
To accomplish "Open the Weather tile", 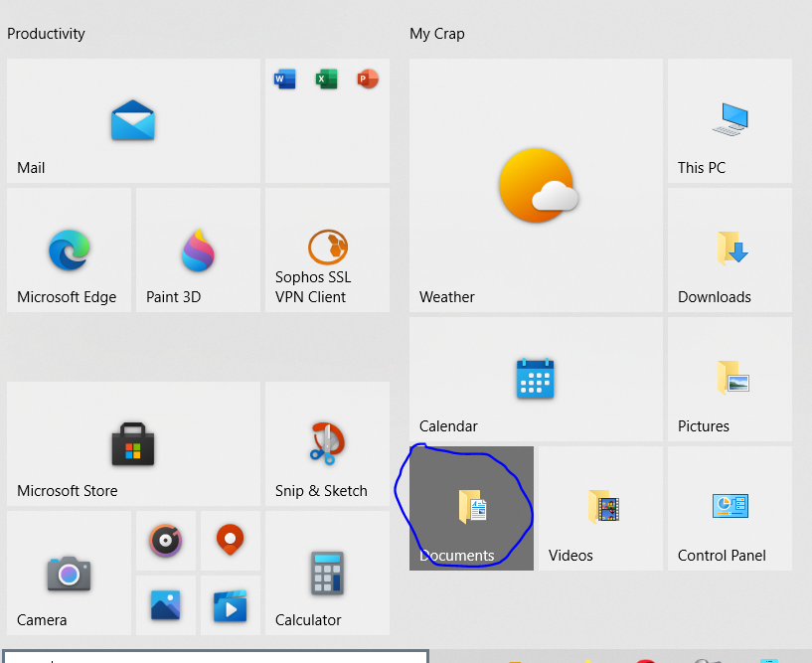I will pos(536,186).
